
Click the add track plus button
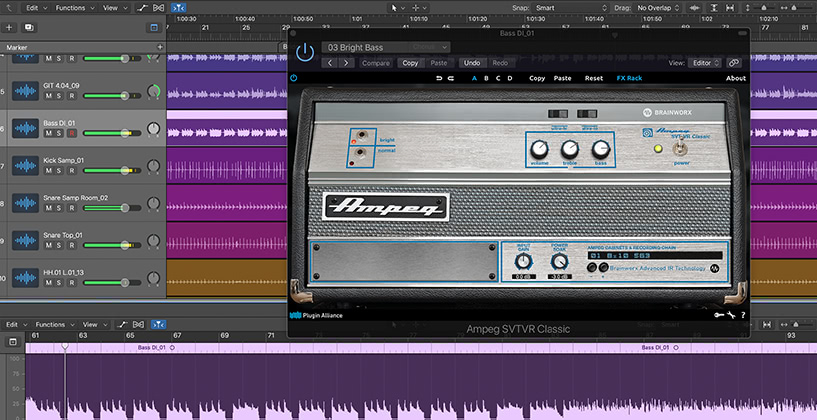(9, 28)
